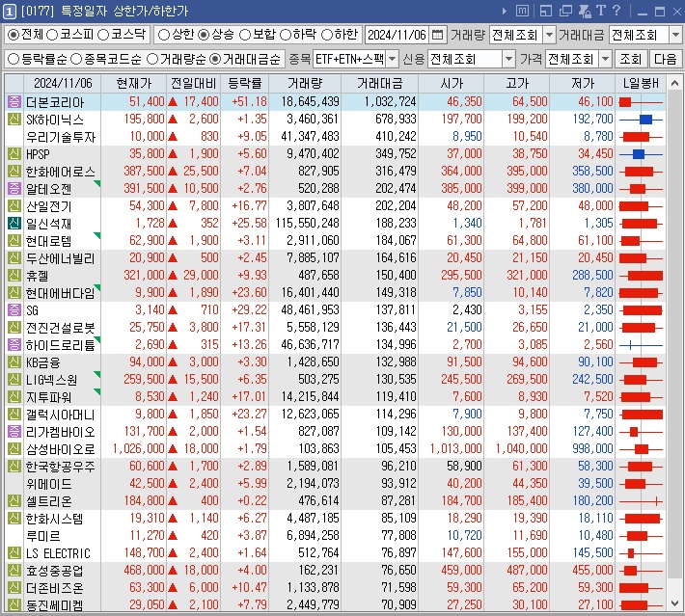
Task: Click the 갤럭시아머니 stock name
Action: [x=60, y=415]
